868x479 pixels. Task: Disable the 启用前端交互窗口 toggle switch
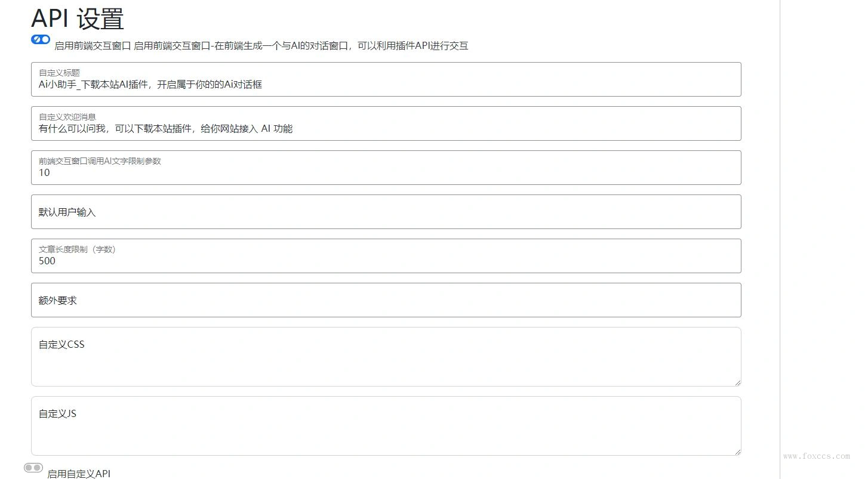pyautogui.click(x=41, y=39)
